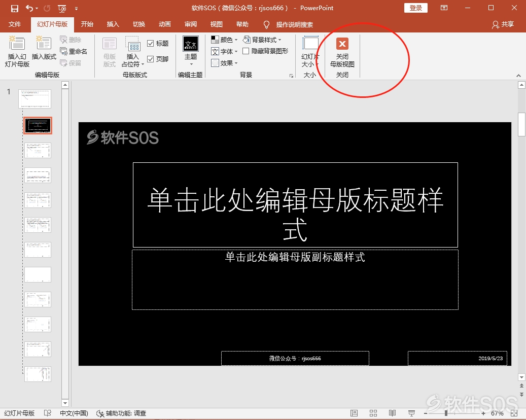Viewport: 526px width, 420px height.
Task: Go to next slide using double-arrow button
Action: 521,395
